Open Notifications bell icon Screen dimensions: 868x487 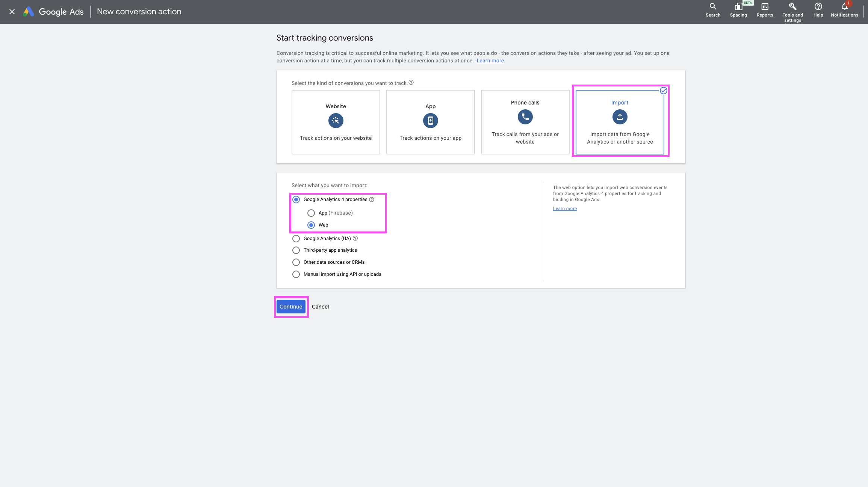844,7
